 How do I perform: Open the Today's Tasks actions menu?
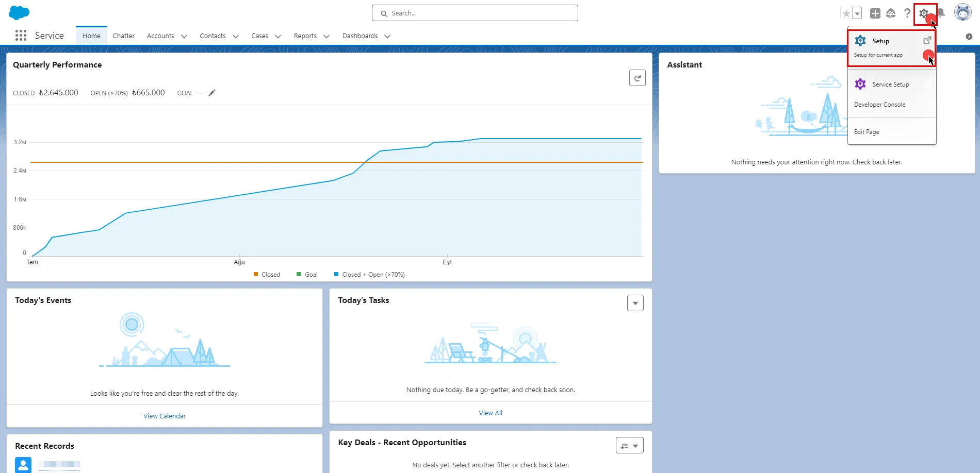635,303
